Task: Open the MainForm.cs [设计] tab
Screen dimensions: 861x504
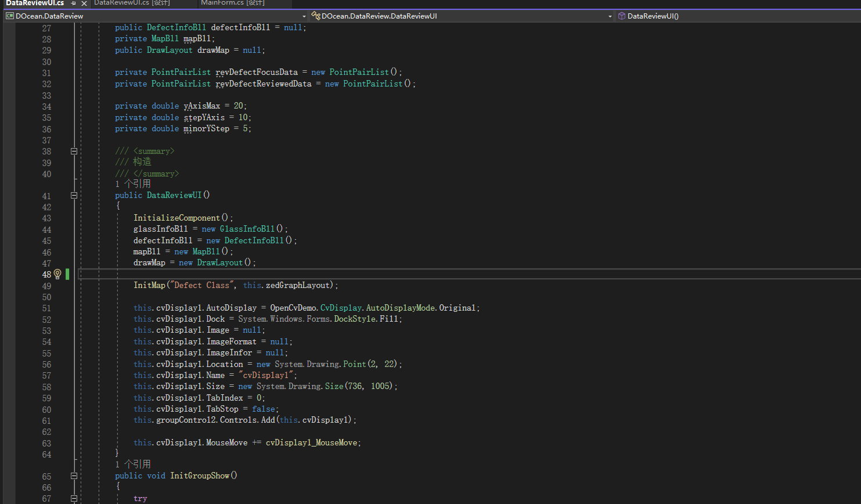Action: (x=232, y=3)
